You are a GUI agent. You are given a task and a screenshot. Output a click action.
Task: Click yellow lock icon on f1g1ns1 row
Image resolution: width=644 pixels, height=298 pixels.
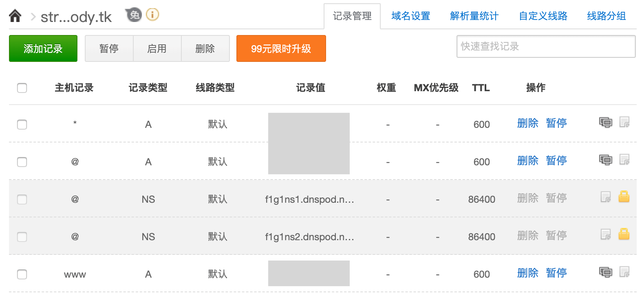(x=624, y=197)
